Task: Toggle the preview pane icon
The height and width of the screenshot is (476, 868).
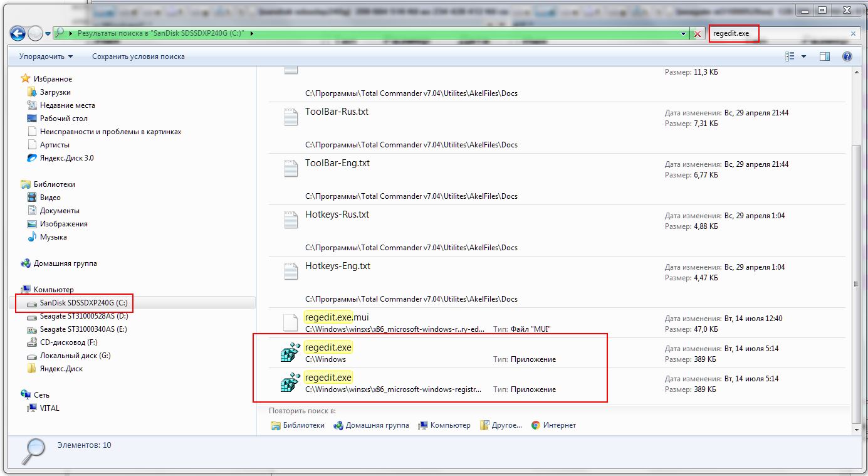Action: 825,56
